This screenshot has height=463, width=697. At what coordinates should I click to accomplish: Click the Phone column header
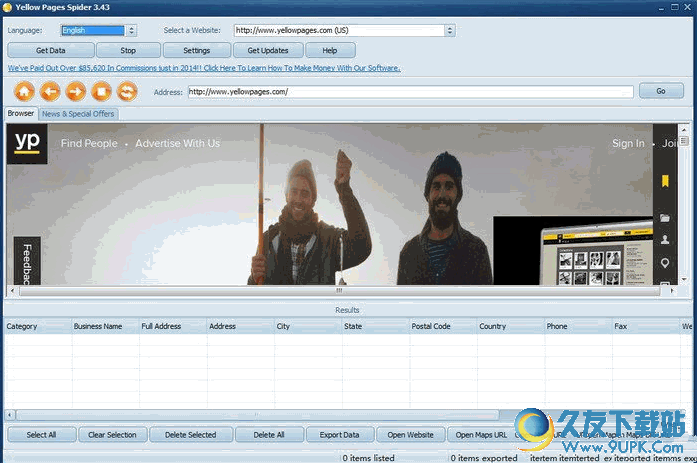578,326
